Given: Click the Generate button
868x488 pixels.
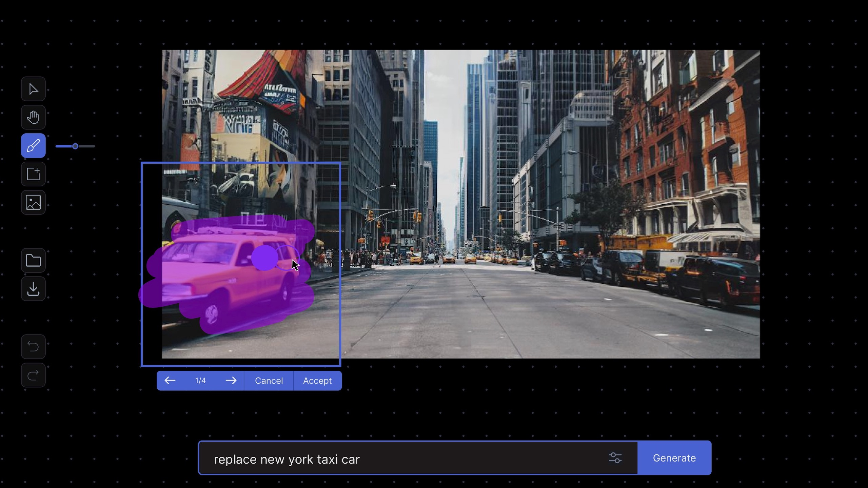Looking at the screenshot, I should pyautogui.click(x=674, y=457).
